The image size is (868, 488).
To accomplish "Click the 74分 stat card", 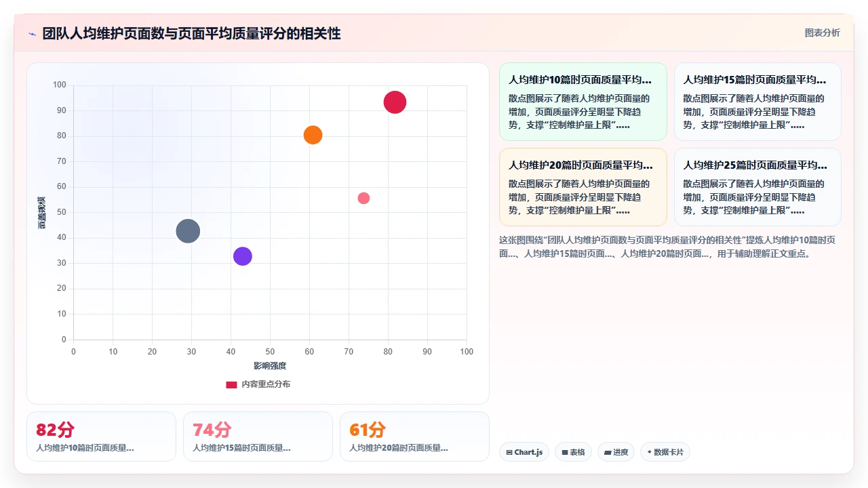I will (258, 436).
